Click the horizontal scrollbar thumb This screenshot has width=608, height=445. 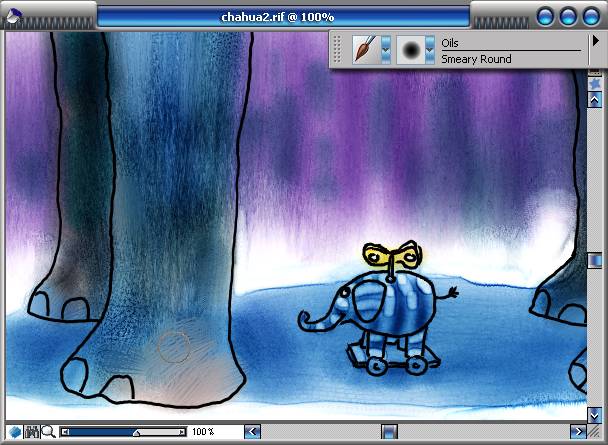coord(389,431)
